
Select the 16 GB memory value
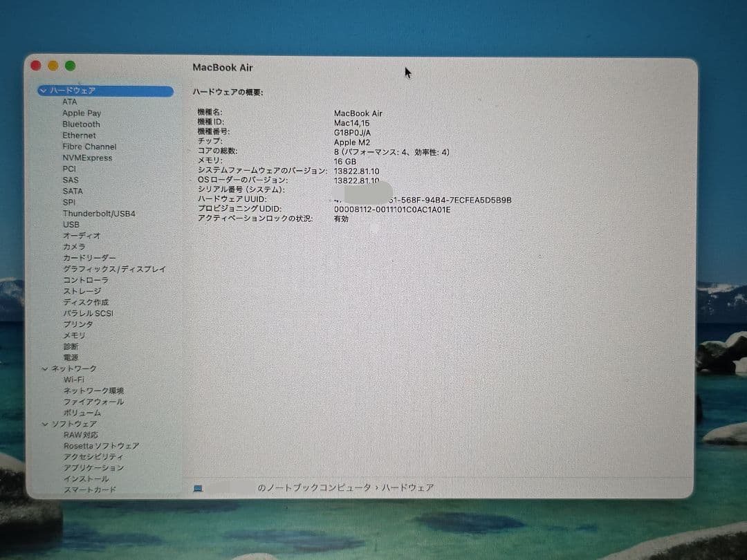[x=345, y=161]
